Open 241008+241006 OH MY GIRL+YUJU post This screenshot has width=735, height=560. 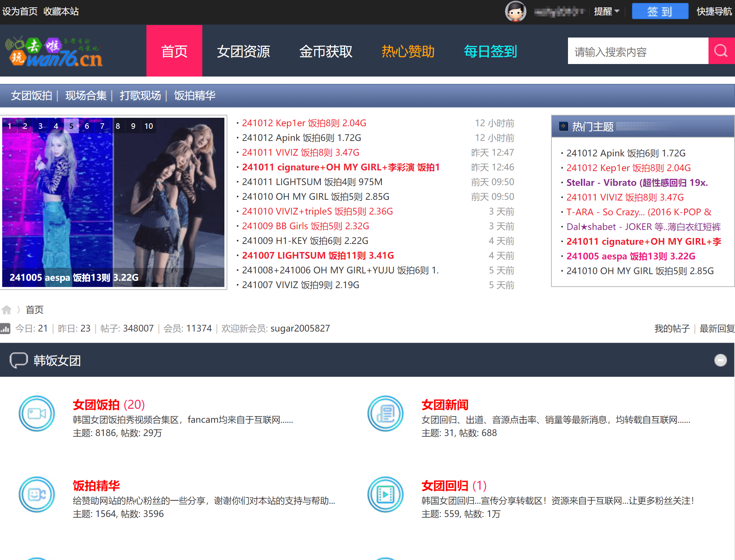[x=341, y=270]
